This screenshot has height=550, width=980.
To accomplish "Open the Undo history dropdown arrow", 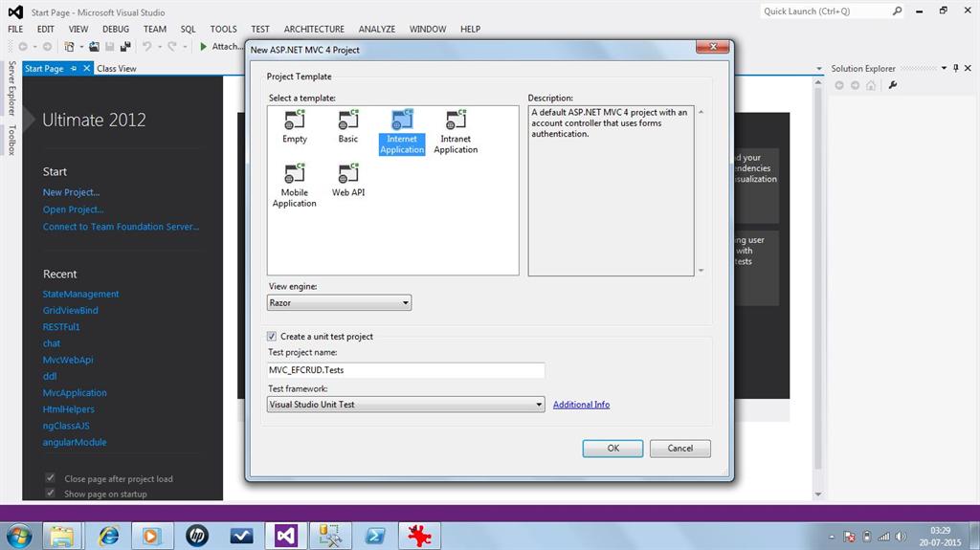I will (x=160, y=47).
